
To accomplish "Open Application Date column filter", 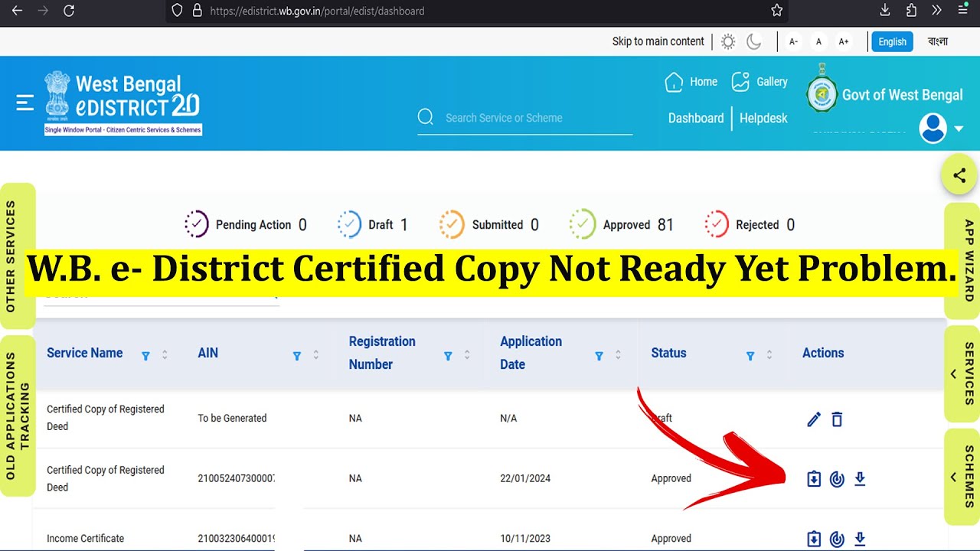I will 599,356.
